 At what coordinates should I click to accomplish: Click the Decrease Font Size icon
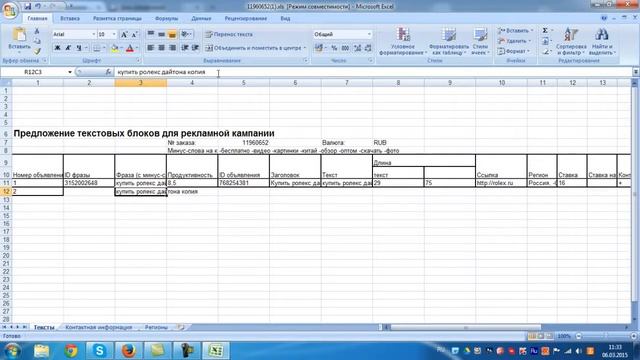(134, 34)
